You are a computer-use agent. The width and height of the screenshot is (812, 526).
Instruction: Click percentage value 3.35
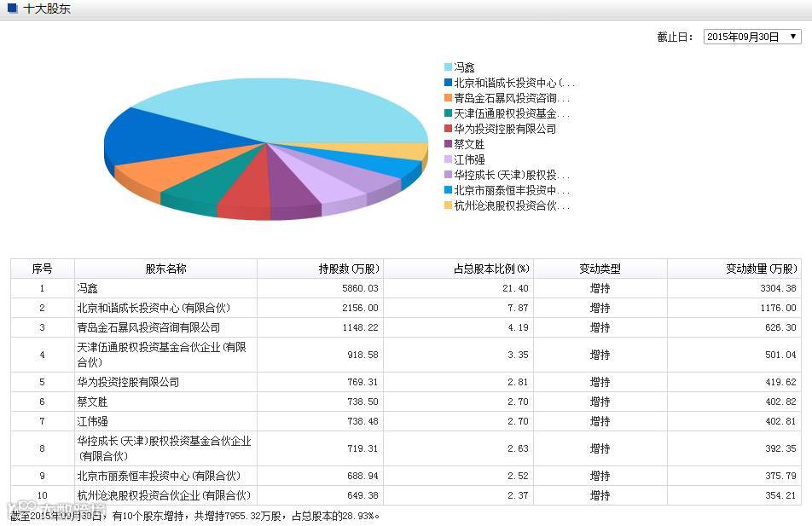[518, 355]
